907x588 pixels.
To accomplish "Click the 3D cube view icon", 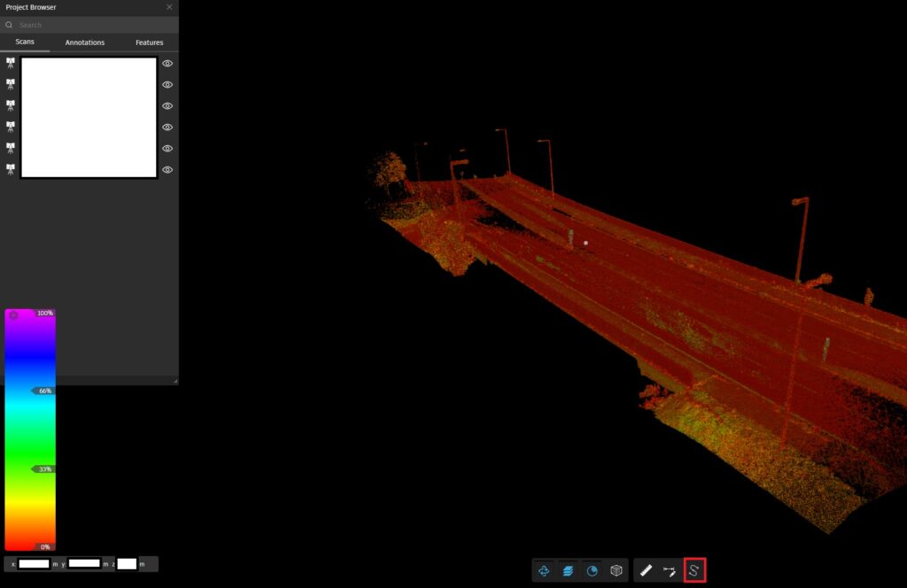I will coord(616,571).
